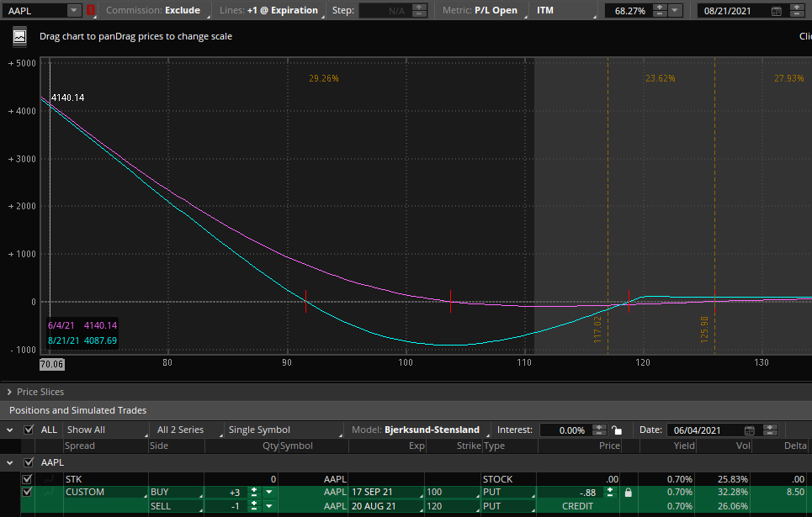Open the CUSTOM spread type dropdown

105,492
